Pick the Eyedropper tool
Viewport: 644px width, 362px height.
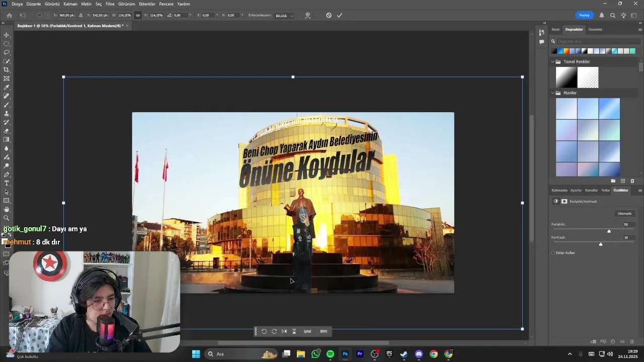click(7, 87)
